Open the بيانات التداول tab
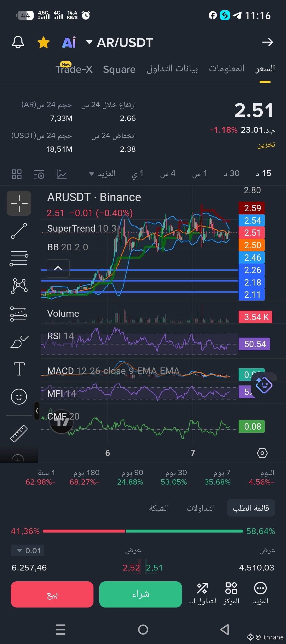This screenshot has height=644, width=286. tap(172, 69)
